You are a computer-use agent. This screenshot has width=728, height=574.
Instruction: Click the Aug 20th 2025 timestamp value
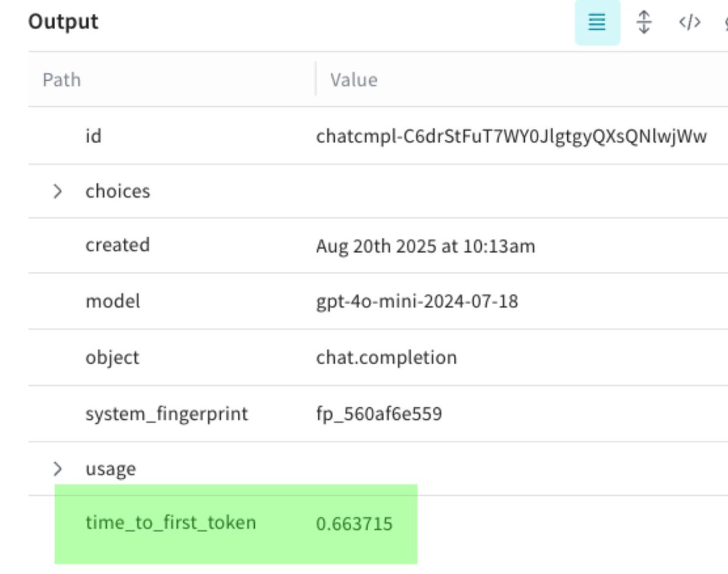pyautogui.click(x=425, y=246)
